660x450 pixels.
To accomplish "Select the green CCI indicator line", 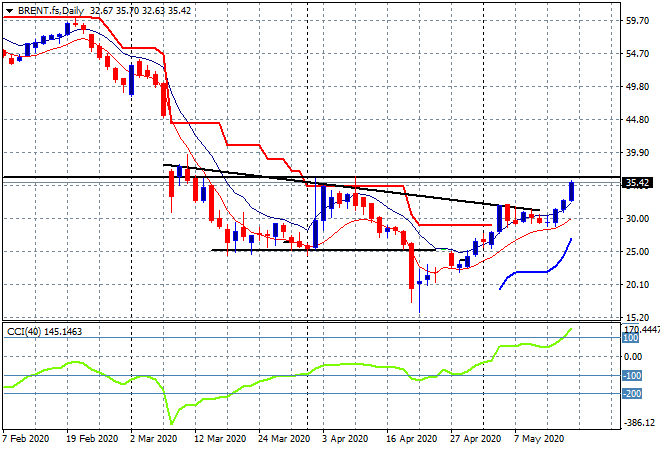I will click(300, 373).
